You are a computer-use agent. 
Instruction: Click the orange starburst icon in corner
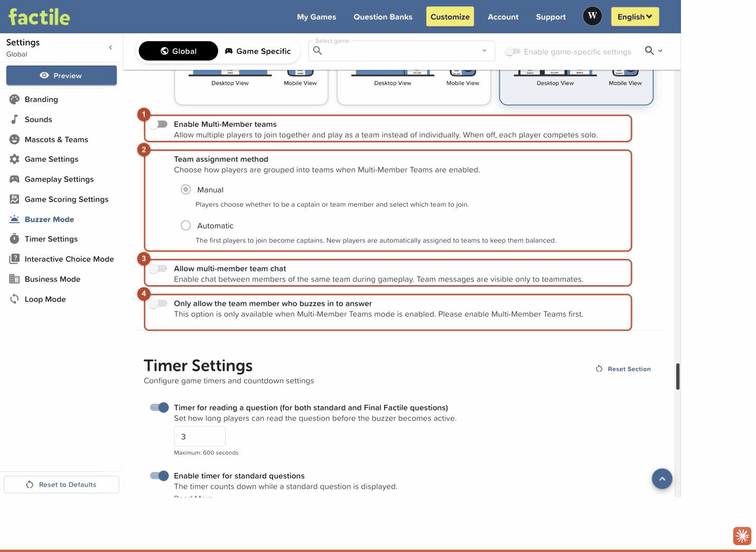(742, 536)
